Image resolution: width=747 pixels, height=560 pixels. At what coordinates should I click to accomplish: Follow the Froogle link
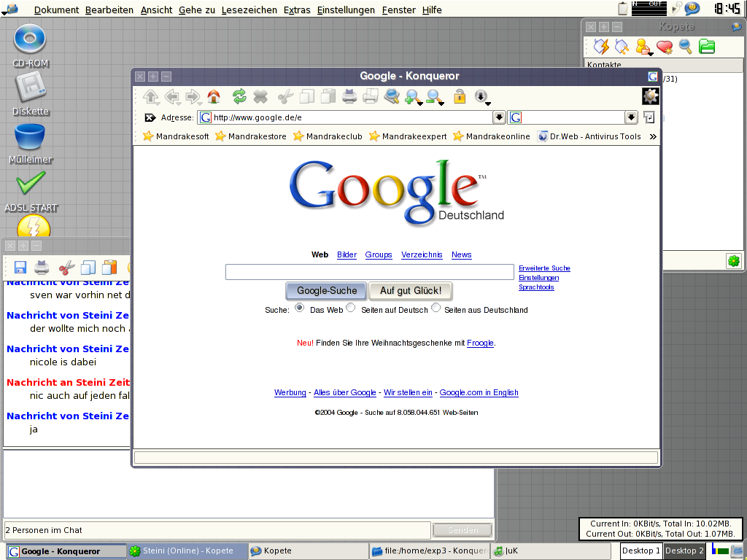tap(480, 343)
